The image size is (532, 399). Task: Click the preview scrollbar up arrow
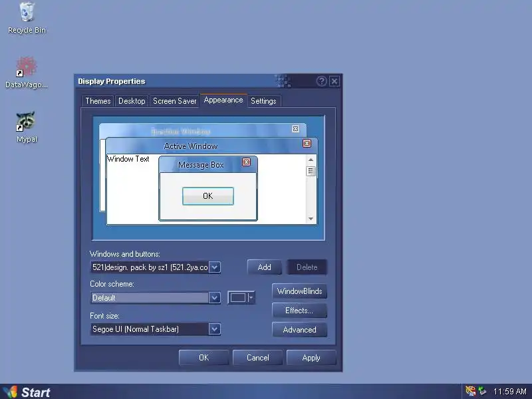pyautogui.click(x=311, y=160)
